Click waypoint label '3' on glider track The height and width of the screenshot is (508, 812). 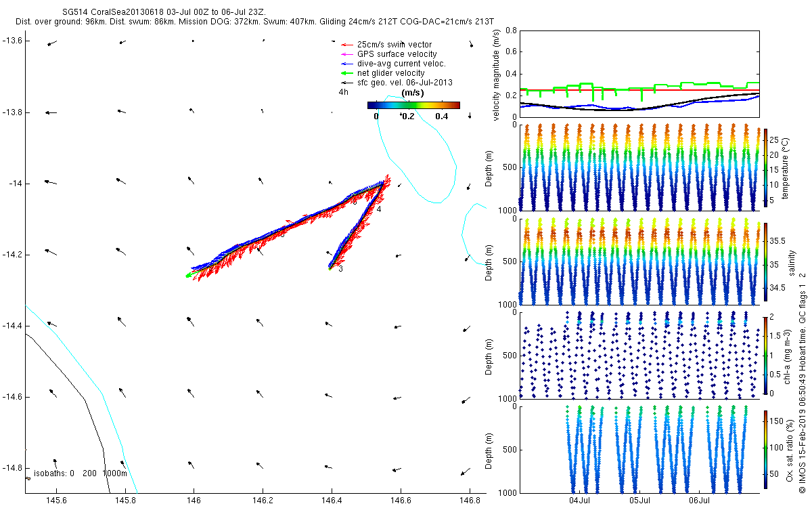tap(340, 270)
